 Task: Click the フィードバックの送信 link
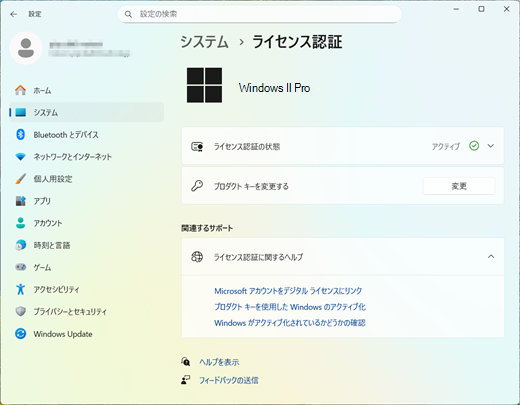pos(229,380)
